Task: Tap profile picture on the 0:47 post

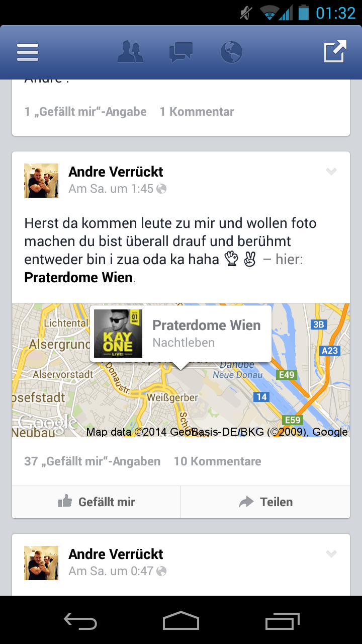Action: coord(41,563)
